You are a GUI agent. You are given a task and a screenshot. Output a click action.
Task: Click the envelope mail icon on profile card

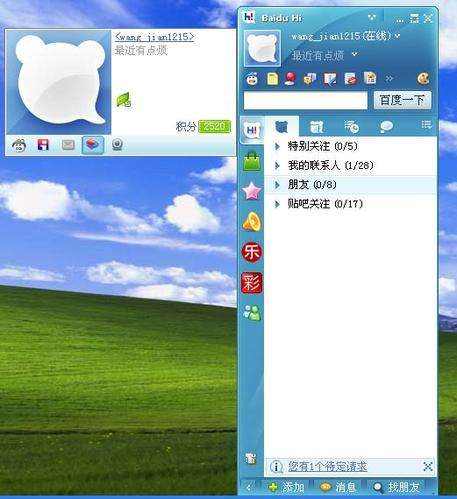68,145
